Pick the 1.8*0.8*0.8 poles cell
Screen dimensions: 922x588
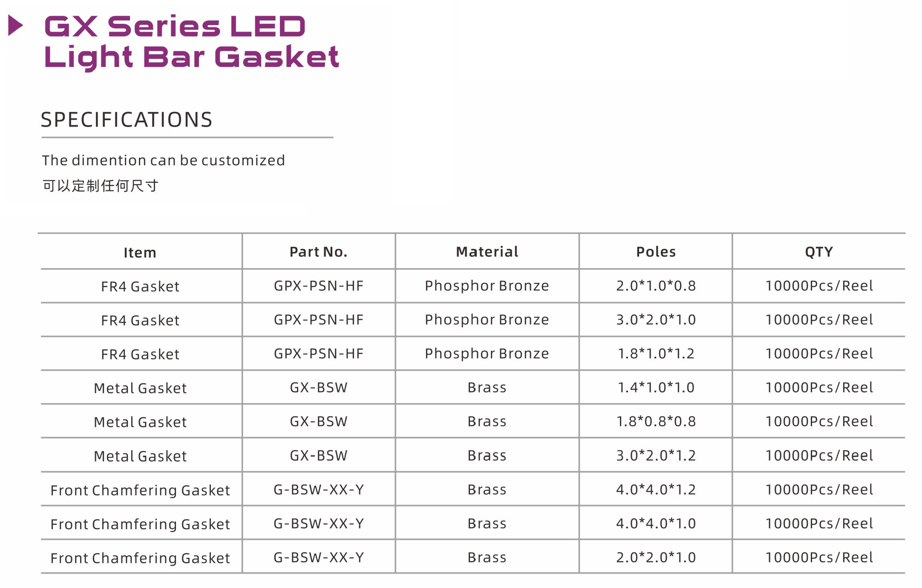pyautogui.click(x=656, y=421)
